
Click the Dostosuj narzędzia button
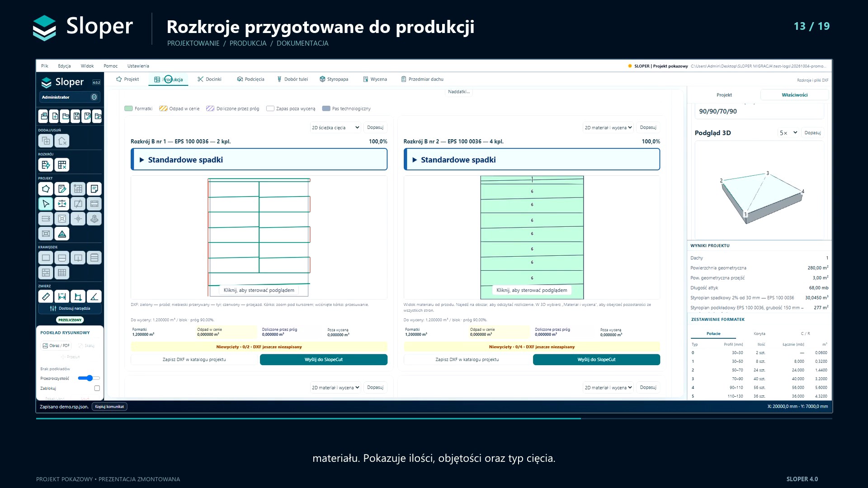pyautogui.click(x=70, y=309)
